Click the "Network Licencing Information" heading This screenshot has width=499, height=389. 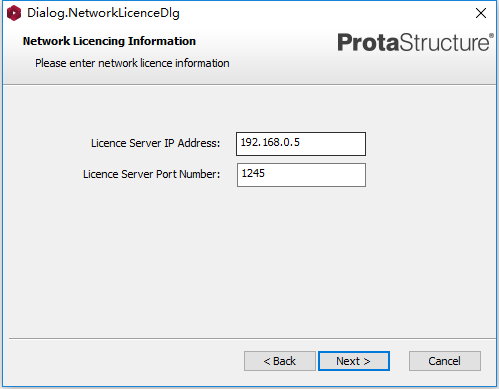(x=109, y=41)
